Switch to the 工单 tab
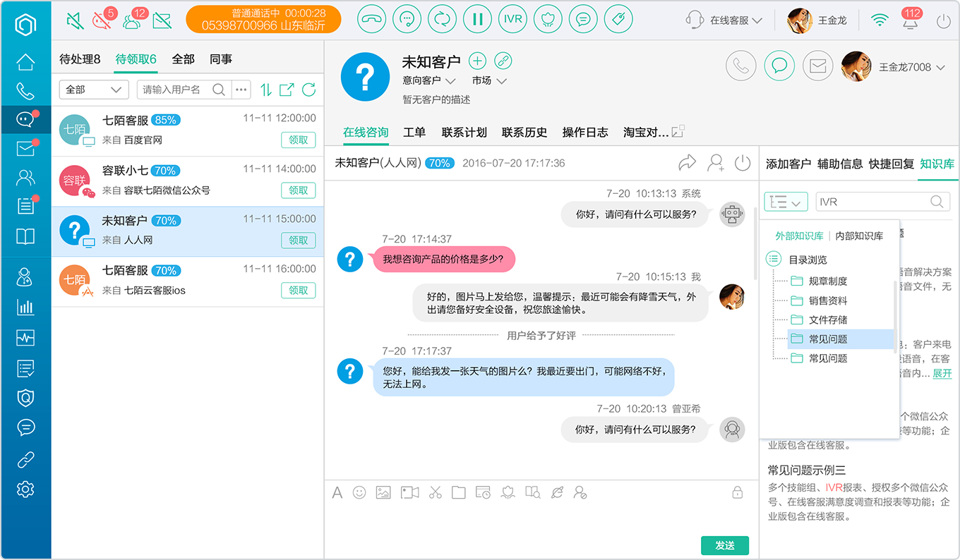 [x=414, y=132]
